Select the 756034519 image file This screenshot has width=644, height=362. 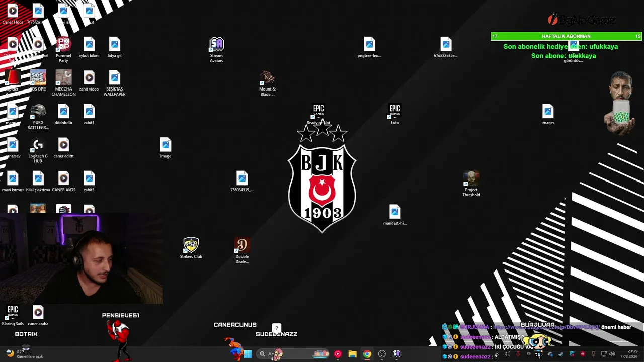pyautogui.click(x=242, y=182)
